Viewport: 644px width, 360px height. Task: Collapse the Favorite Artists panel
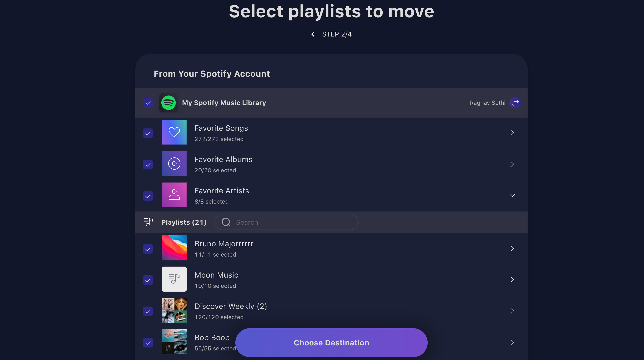(512, 195)
